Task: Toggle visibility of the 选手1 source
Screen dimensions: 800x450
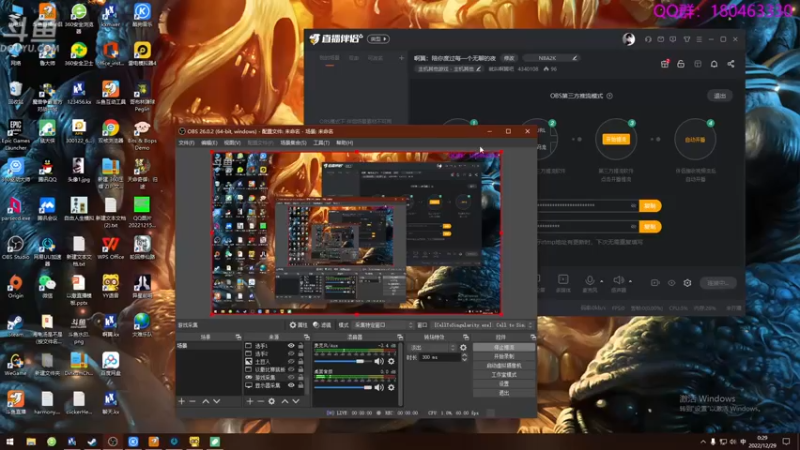Action: click(x=291, y=346)
